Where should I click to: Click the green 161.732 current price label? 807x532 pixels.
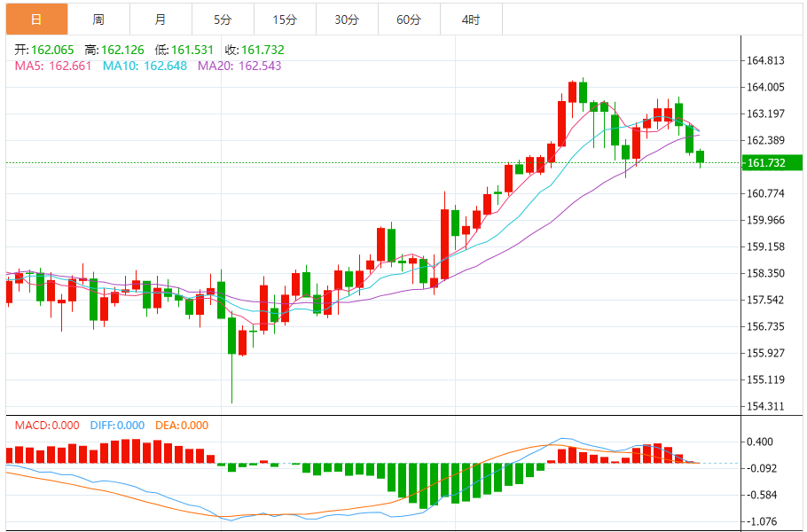pyautogui.click(x=772, y=162)
